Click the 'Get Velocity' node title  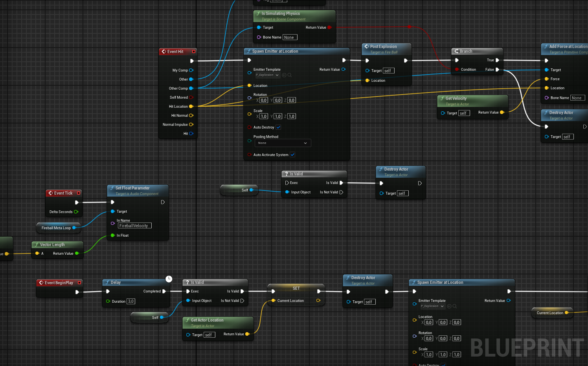[456, 98]
